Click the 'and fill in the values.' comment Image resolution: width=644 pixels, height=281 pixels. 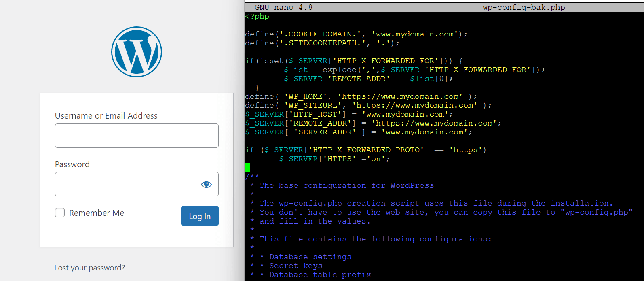click(x=315, y=221)
